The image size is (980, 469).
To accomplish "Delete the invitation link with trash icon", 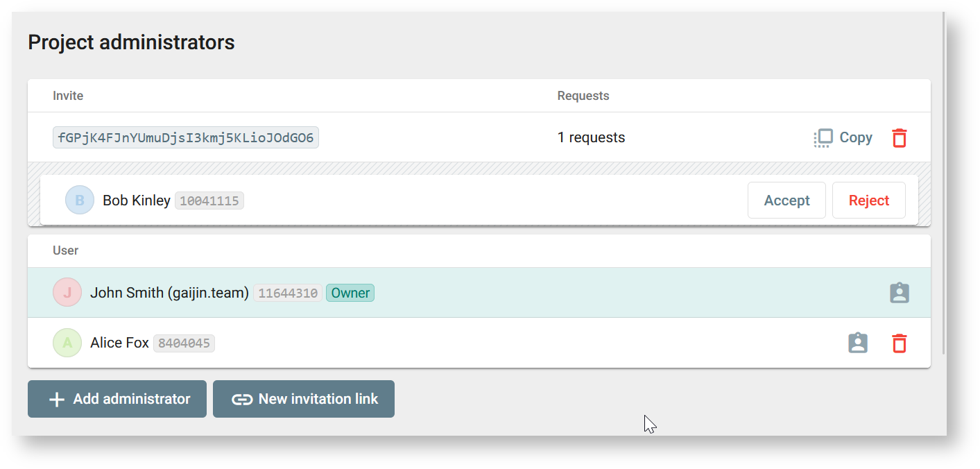I will (x=900, y=137).
